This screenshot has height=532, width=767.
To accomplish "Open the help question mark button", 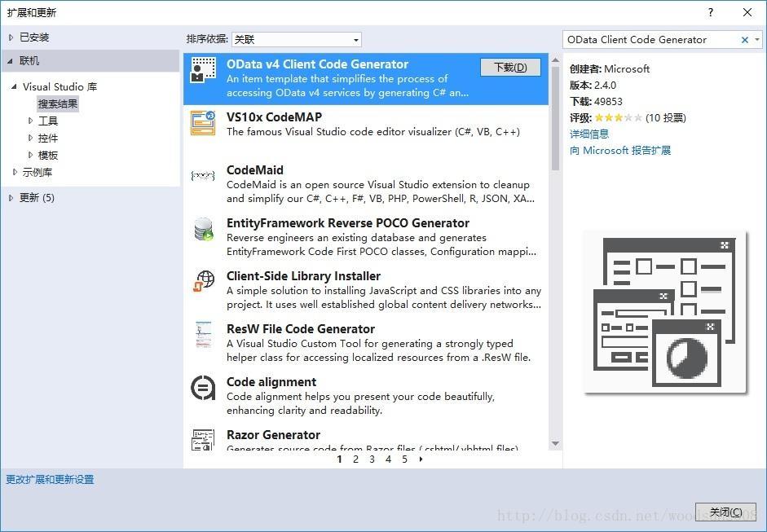I will [x=711, y=12].
